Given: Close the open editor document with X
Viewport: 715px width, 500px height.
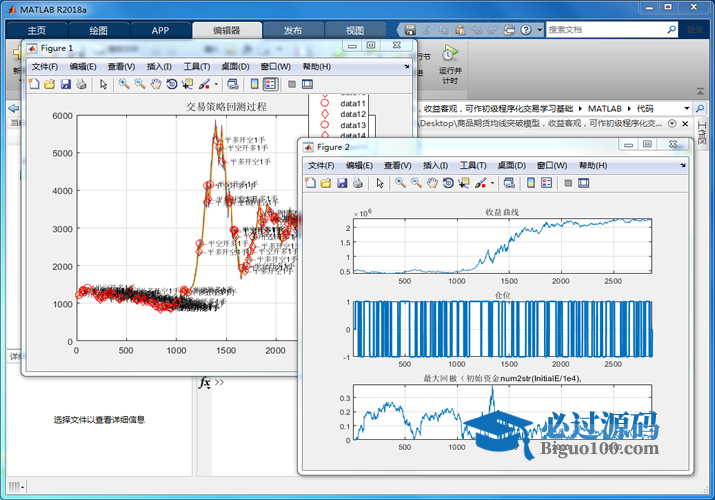Looking at the screenshot, I should (685, 124).
